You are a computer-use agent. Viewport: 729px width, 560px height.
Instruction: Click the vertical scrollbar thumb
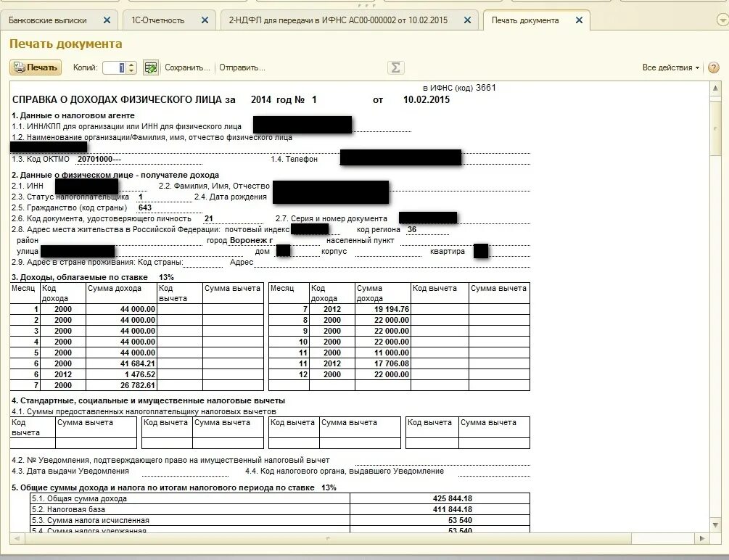click(715, 127)
